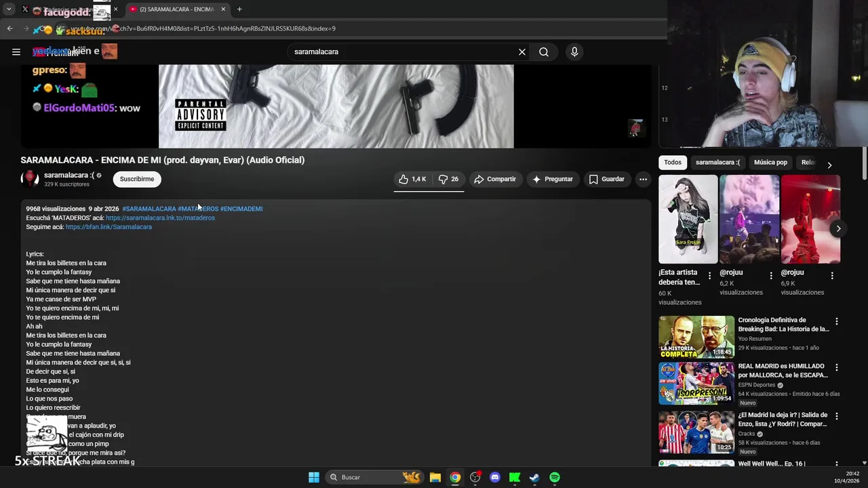
Task: Open options for Breaking Bad Cronología video
Action: pos(837,321)
